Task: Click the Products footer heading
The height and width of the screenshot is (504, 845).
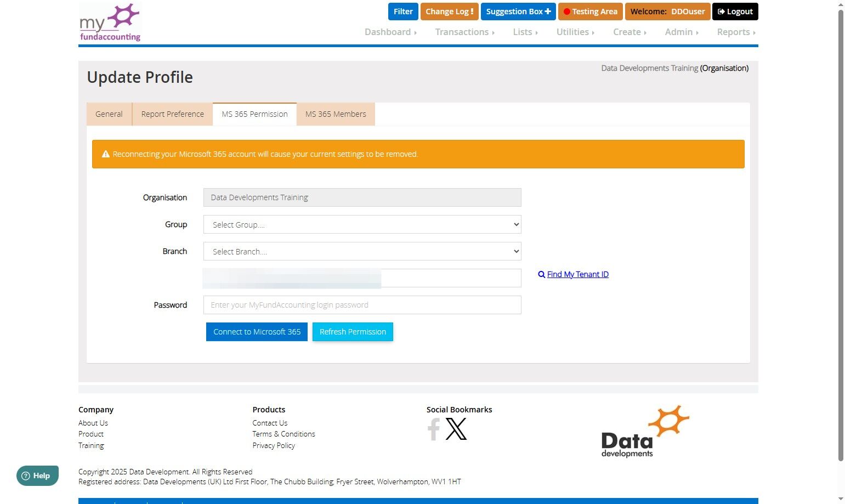Action: pos(269,410)
